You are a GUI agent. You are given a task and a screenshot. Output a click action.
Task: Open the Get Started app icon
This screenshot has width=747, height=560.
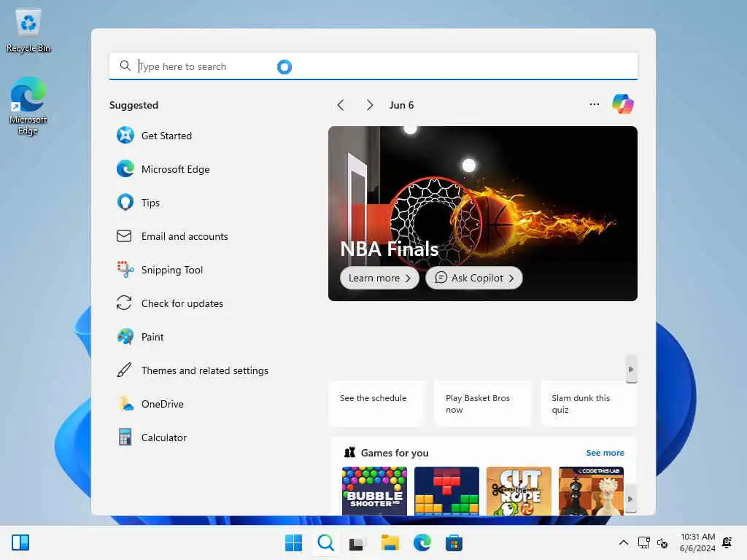(125, 136)
